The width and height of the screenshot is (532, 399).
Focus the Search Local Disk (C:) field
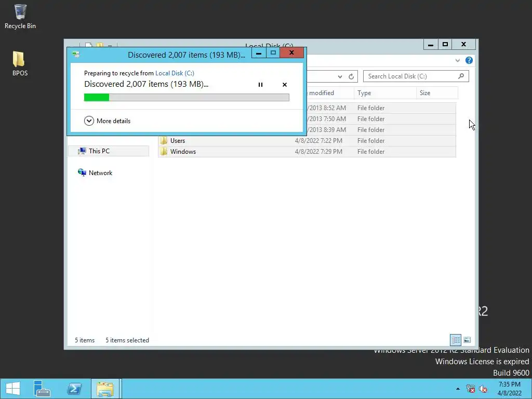point(416,76)
